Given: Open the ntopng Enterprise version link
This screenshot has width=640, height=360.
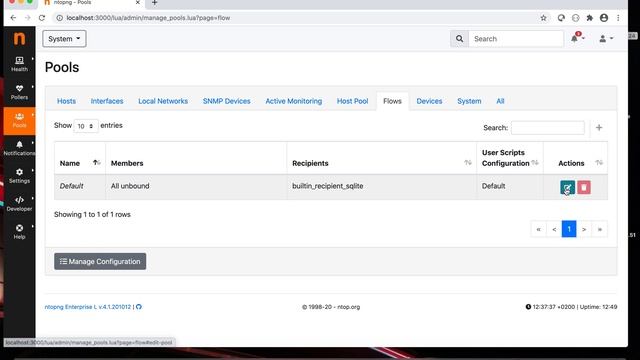Looking at the screenshot, I should (88, 307).
